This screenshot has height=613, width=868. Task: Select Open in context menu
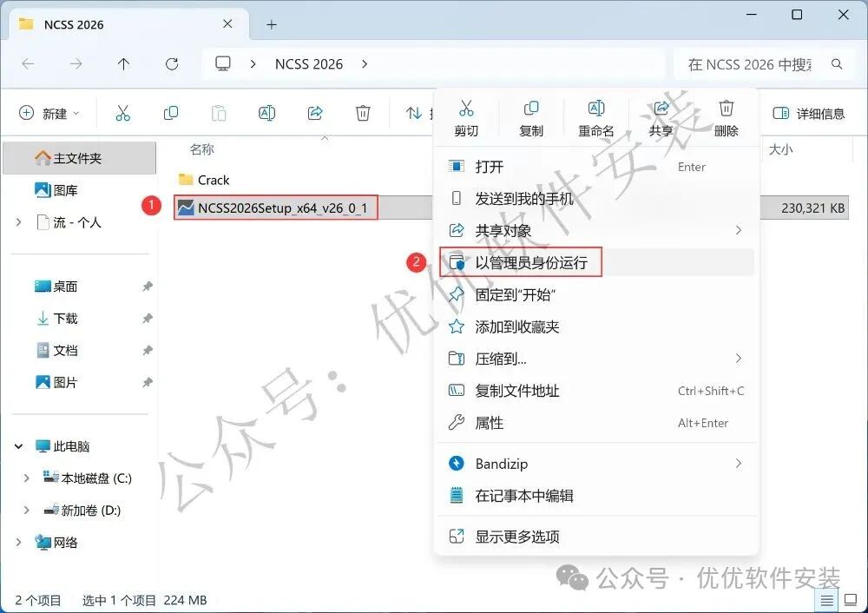[x=596, y=167]
